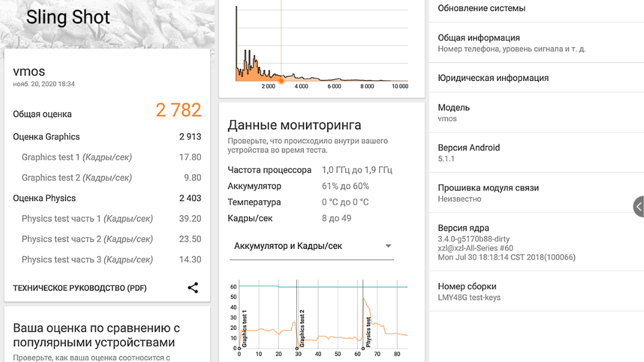
Task: Open the side handle arrow at right edge
Action: tap(639, 206)
